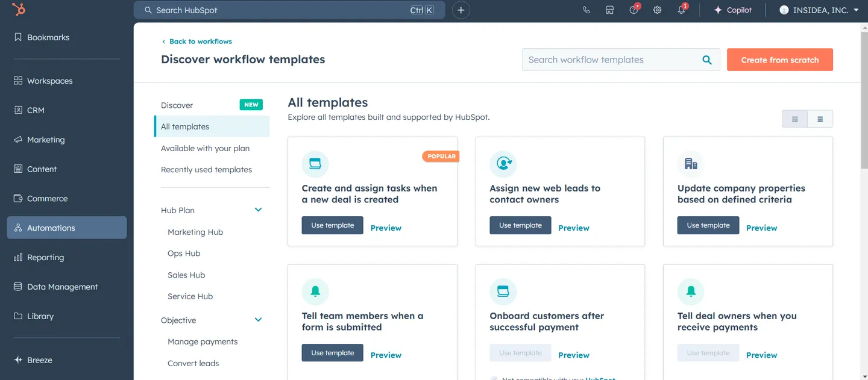Select All templates in side list
This screenshot has height=380, width=868.
pos(212,126)
